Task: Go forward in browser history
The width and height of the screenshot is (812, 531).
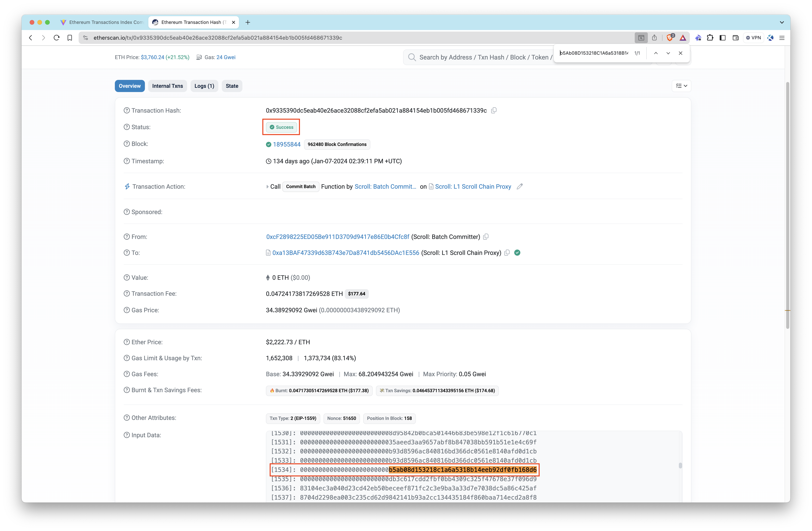Action: coord(43,38)
